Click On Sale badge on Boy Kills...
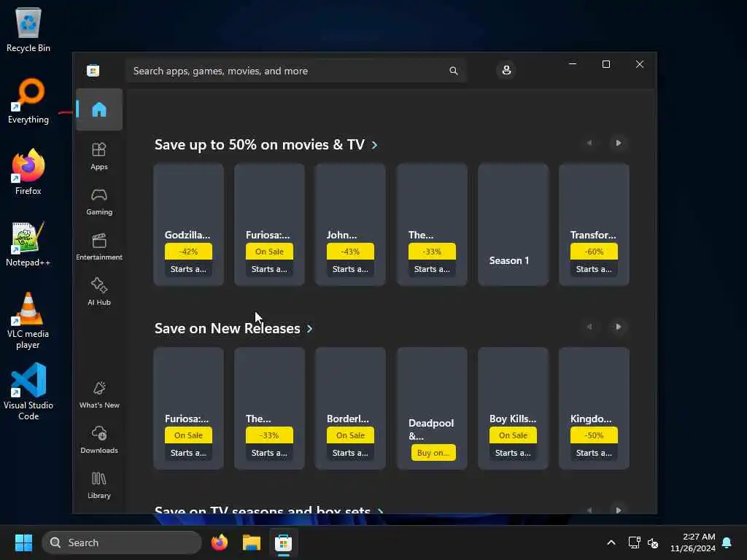 (x=513, y=435)
